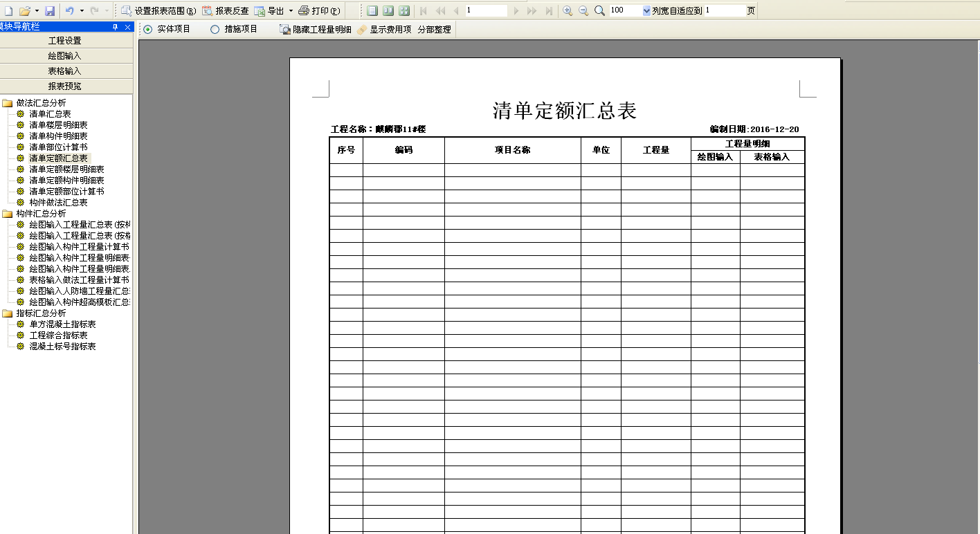
Task: Click the Redo arrow icon
Action: click(x=94, y=11)
